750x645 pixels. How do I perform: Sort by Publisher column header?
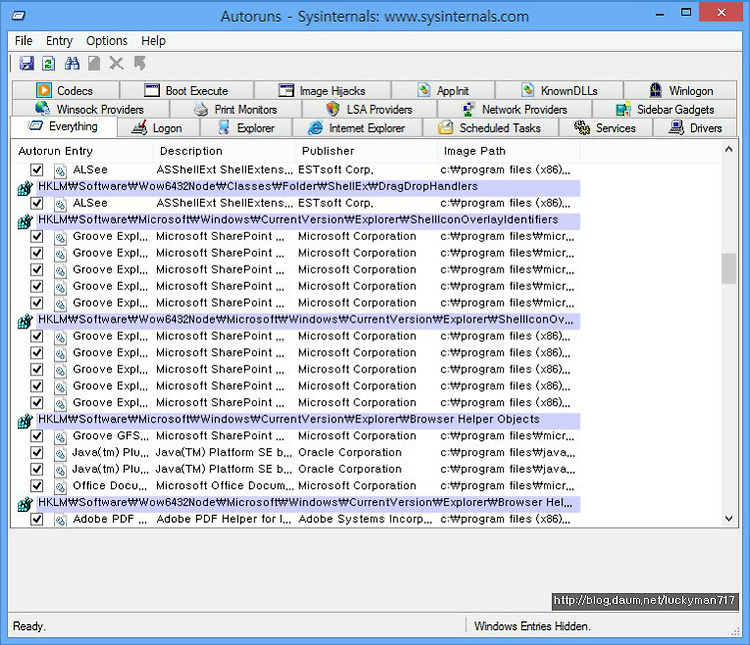click(366, 151)
